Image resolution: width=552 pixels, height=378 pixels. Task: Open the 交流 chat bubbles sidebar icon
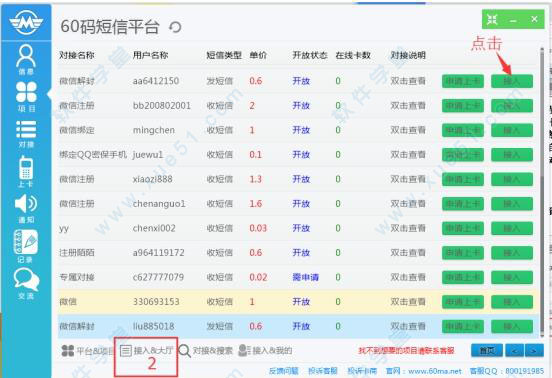click(x=26, y=283)
